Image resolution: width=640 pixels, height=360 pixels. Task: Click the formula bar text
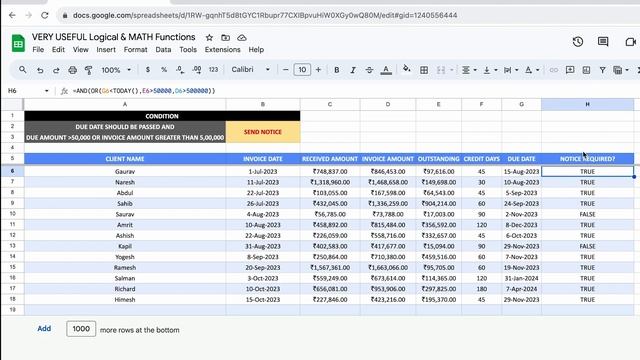[144, 91]
